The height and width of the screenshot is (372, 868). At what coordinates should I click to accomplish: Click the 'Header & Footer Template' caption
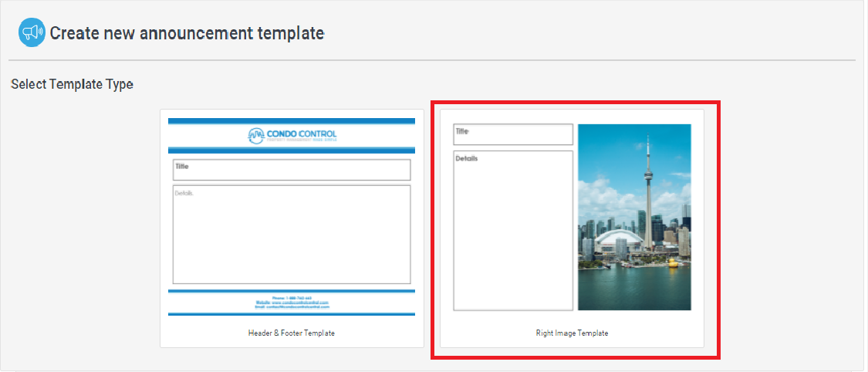pyautogui.click(x=292, y=333)
